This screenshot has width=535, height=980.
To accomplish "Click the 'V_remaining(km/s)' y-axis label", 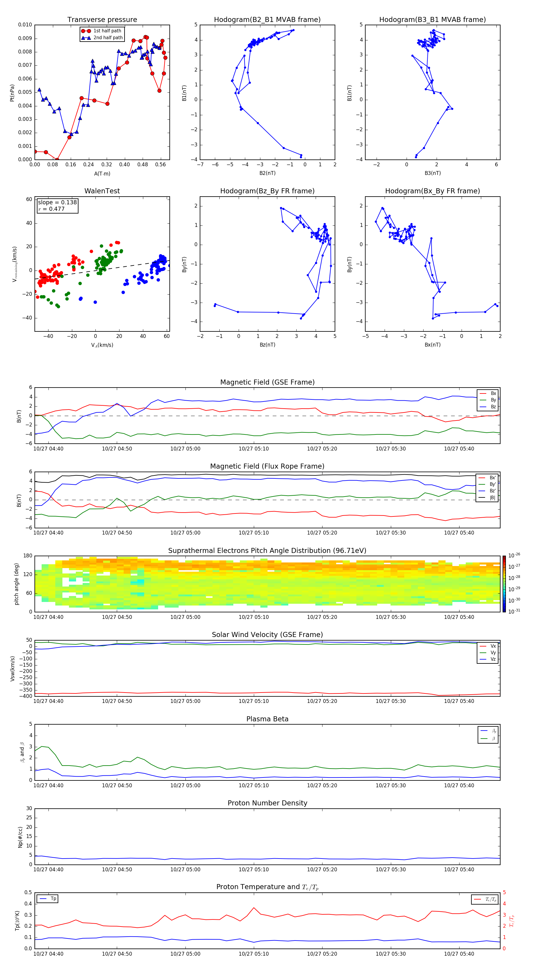I will (x=15, y=264).
